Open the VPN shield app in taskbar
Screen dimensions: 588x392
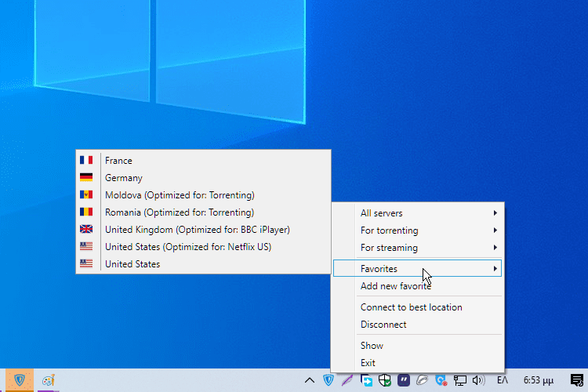(20, 380)
